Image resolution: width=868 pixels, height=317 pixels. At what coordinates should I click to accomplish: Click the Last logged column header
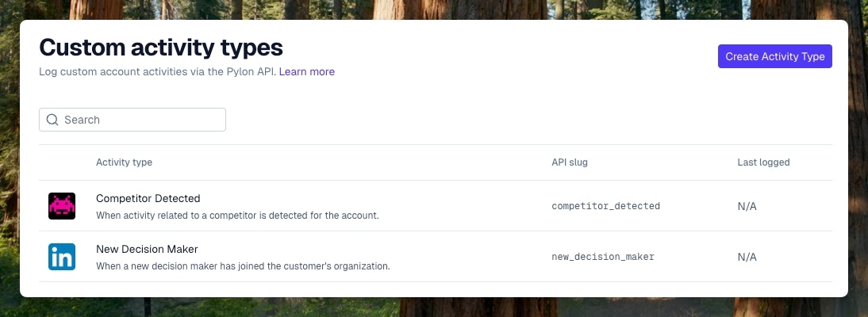coord(763,162)
